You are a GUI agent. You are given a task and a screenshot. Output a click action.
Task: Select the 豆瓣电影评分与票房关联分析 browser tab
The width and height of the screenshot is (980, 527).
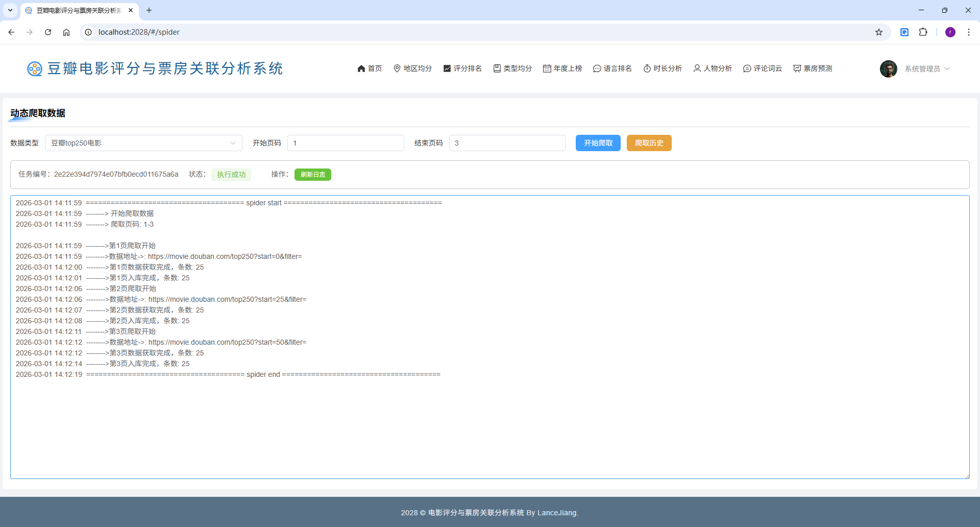pyautogui.click(x=79, y=10)
